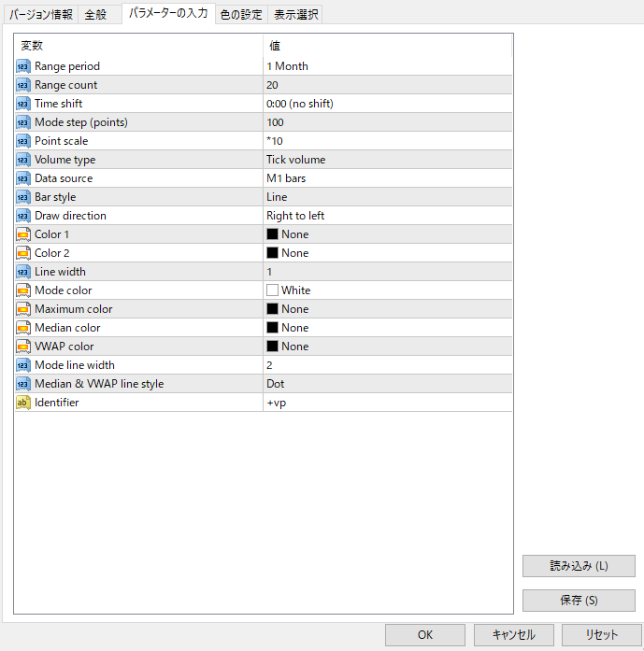Click the icon beside Bar style

click(23, 197)
